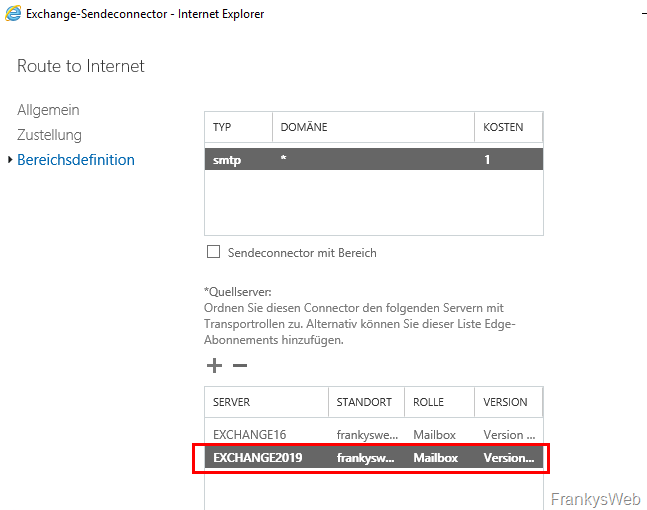Select the Bereichsdefinition section
Screen dimensions: 647x510
coord(76,160)
